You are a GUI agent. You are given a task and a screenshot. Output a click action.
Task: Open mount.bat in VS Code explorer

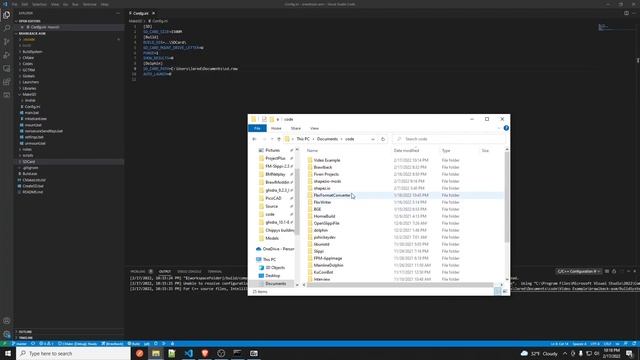coord(33,125)
